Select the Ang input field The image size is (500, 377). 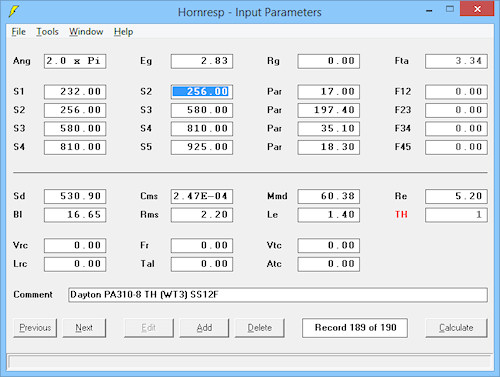click(x=75, y=61)
